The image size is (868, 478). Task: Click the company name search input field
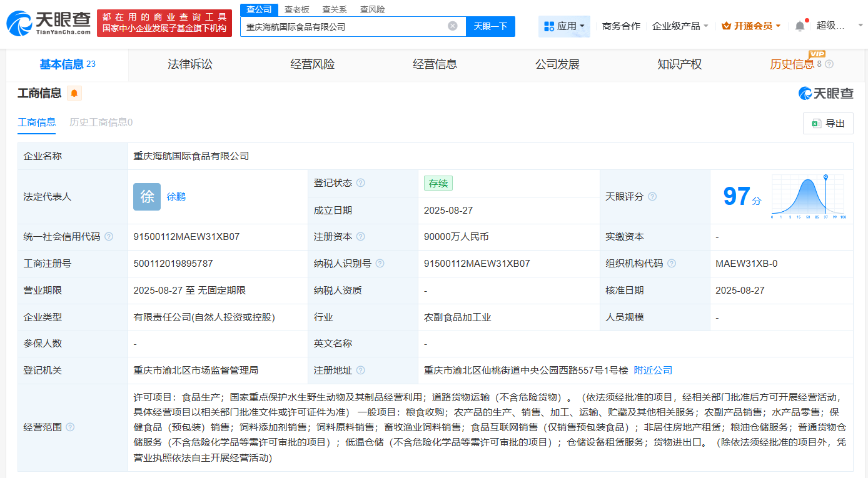pyautogui.click(x=344, y=27)
